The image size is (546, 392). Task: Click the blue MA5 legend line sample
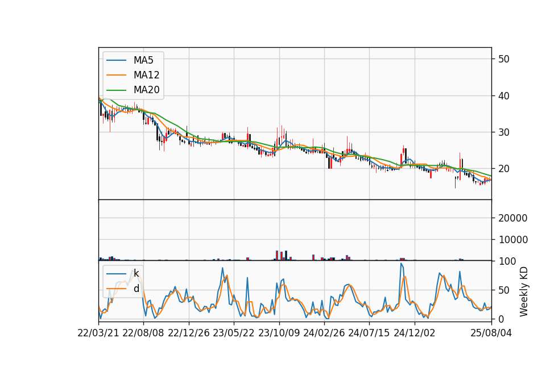click(x=116, y=61)
